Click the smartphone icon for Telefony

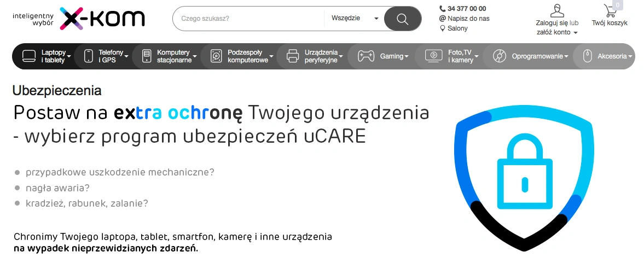(89, 56)
